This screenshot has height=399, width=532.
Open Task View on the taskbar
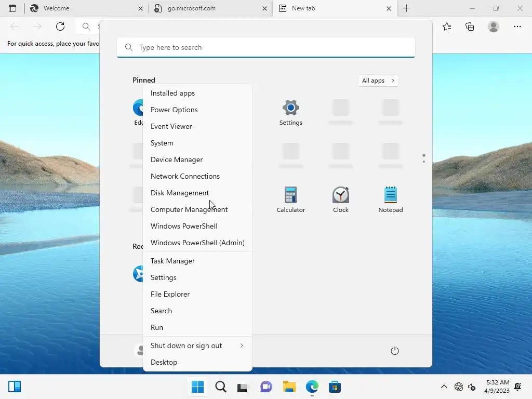pyautogui.click(x=242, y=387)
